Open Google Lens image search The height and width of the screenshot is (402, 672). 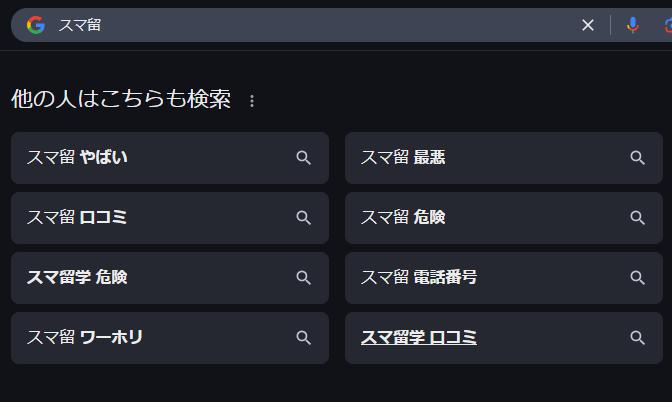(x=665, y=25)
